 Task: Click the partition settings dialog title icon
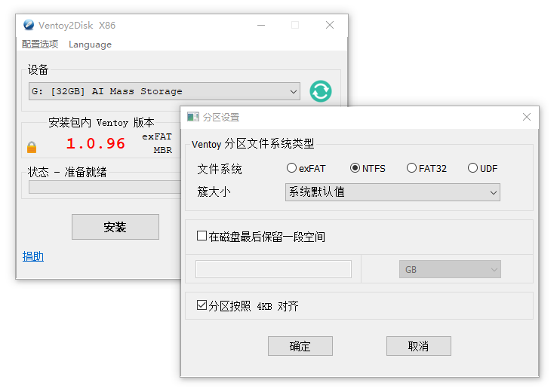coord(193,117)
